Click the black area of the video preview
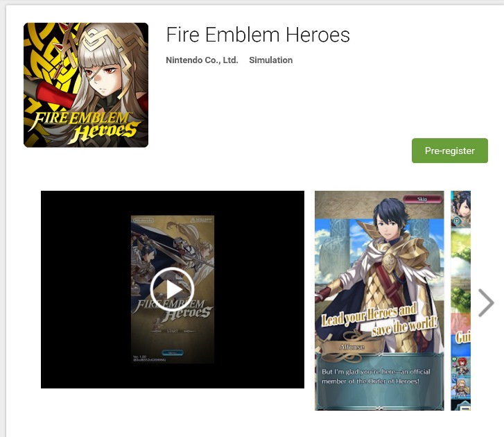Viewport: 504px width, 437px height. [85, 289]
